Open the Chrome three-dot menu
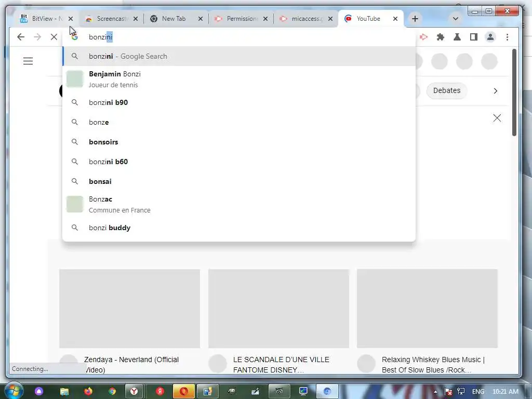Screen dimensions: 532x399 coord(507,37)
